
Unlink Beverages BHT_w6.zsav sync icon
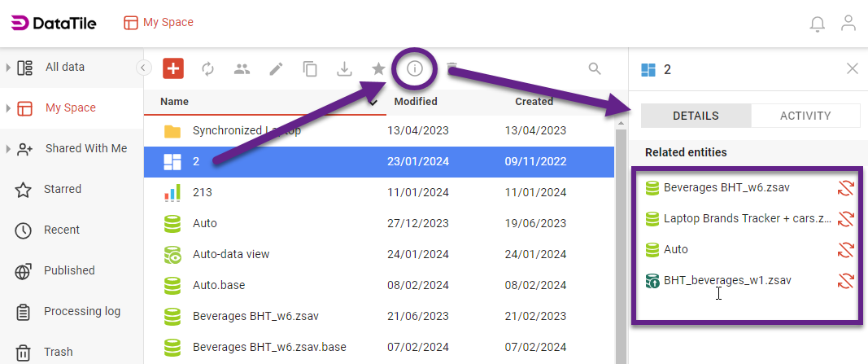click(x=846, y=188)
